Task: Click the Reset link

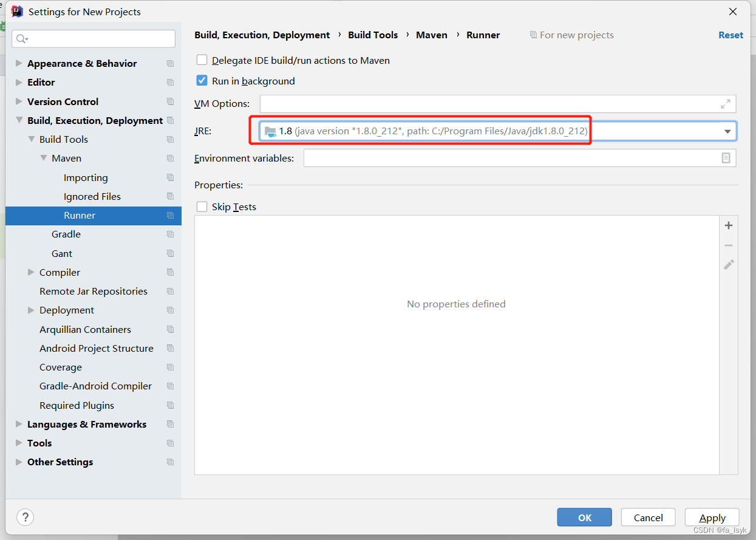Action: (730, 35)
